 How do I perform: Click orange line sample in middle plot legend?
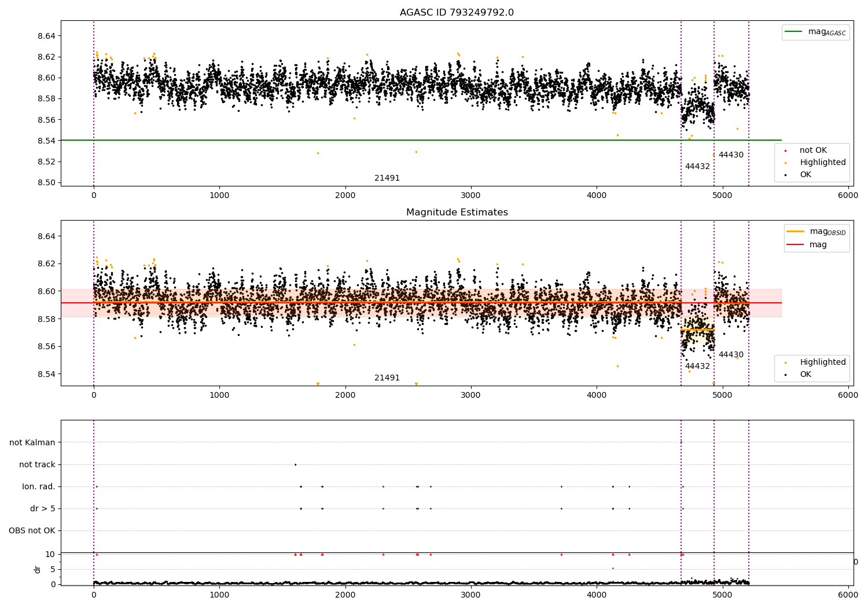click(796, 232)
